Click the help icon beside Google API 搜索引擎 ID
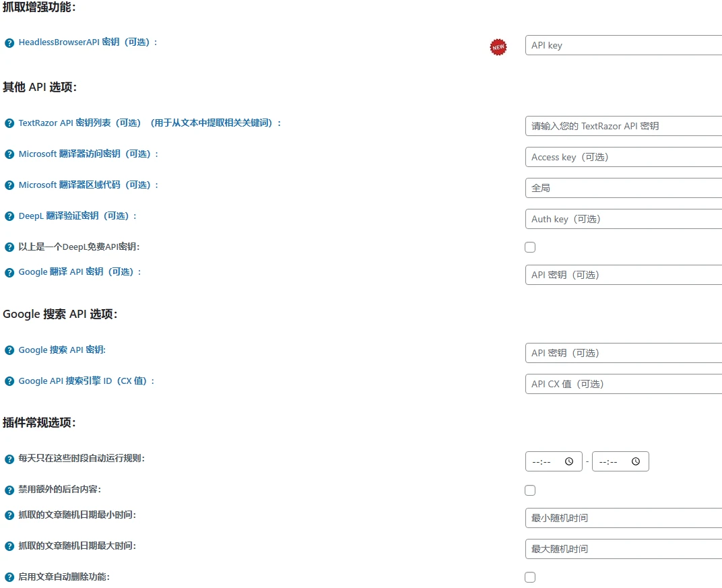Viewport: 722px width, 588px height. point(9,381)
